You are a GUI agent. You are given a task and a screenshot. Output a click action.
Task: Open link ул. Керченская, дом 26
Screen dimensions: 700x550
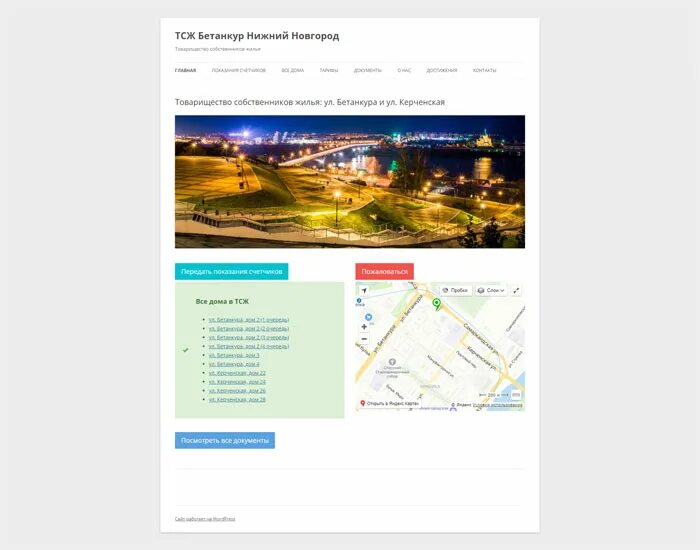237,391
